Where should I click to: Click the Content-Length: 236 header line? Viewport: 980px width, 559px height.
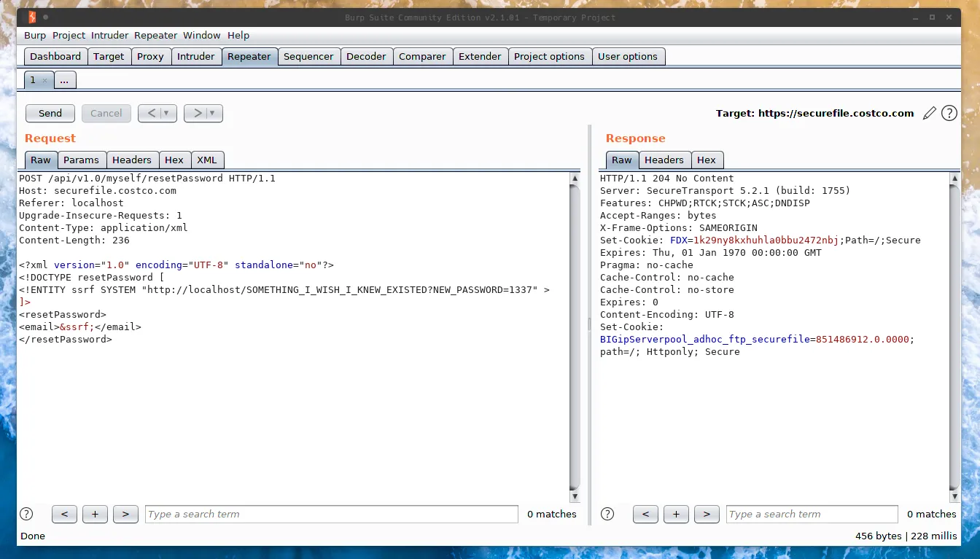(74, 240)
